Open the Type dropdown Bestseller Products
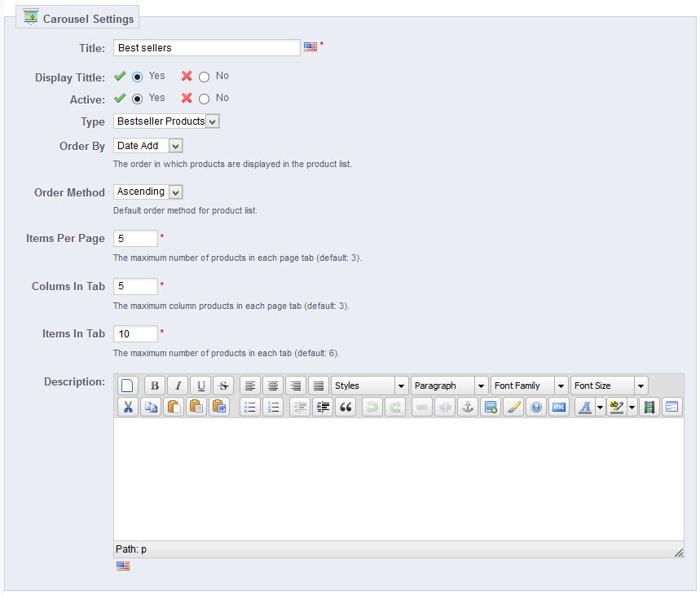700x595 pixels. pyautogui.click(x=166, y=121)
